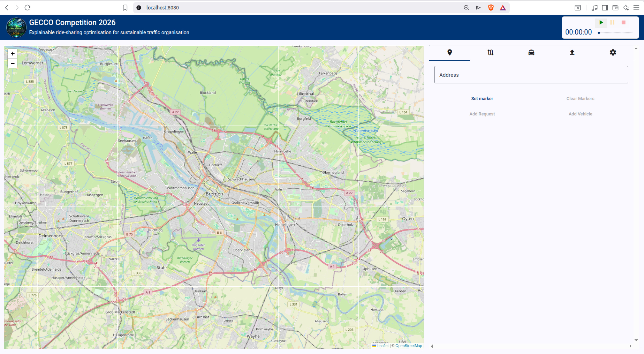
Task: Open the upload icon tab
Action: [572, 53]
